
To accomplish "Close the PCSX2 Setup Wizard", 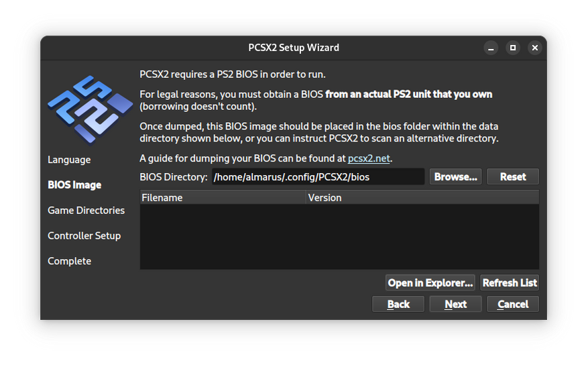I will [x=535, y=48].
